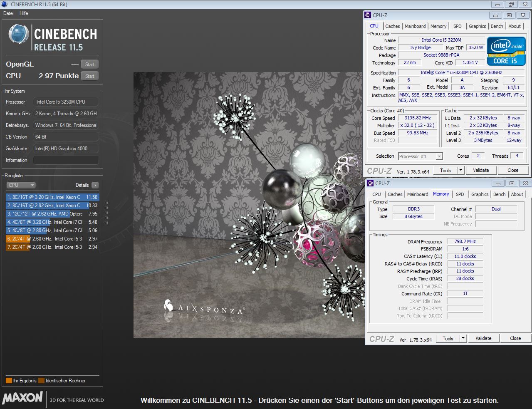Select ranking row 6 score 2.97
Screen dimensions: 532x409
pos(52,239)
